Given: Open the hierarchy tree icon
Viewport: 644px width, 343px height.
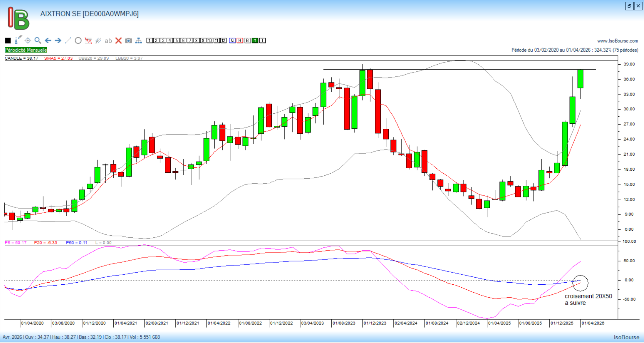Looking at the screenshot, I should (139, 41).
